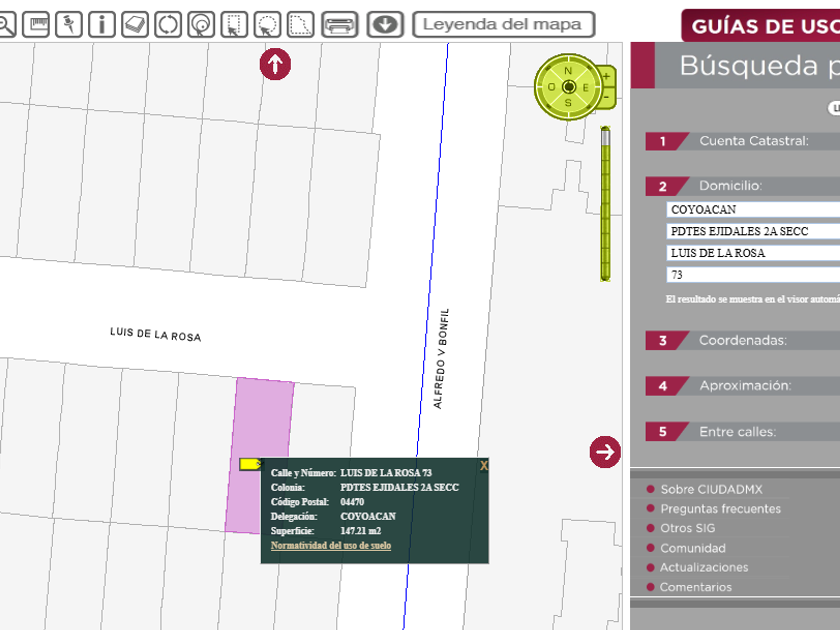
Task: Click the minus zoom-out button
Action: (x=605, y=96)
